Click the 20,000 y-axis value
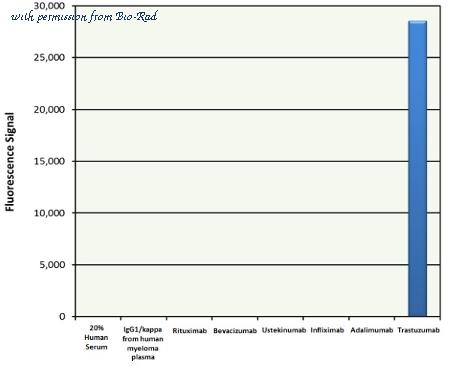This screenshot has width=450, height=366. (x=49, y=109)
